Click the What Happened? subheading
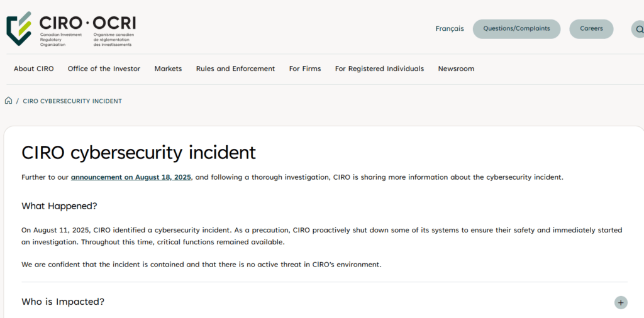Viewport: 644px width, 318px height. (59, 206)
